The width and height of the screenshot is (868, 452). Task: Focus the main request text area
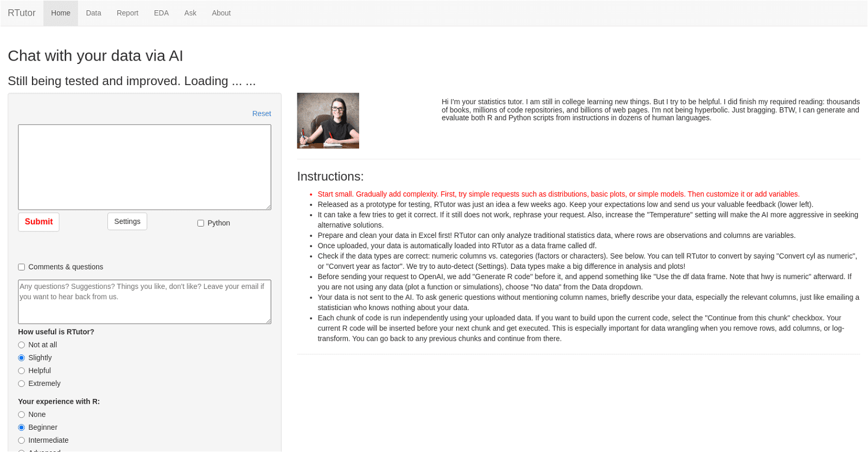pyautogui.click(x=144, y=167)
